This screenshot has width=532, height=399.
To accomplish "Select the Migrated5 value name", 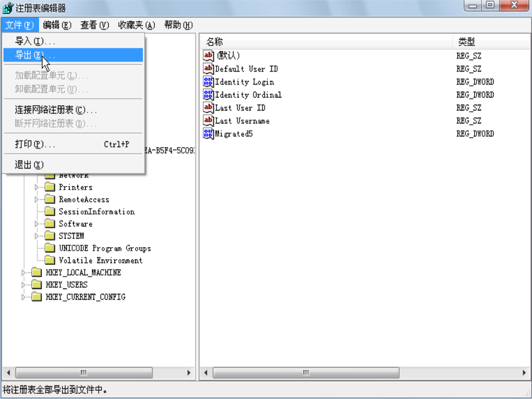I will point(233,134).
